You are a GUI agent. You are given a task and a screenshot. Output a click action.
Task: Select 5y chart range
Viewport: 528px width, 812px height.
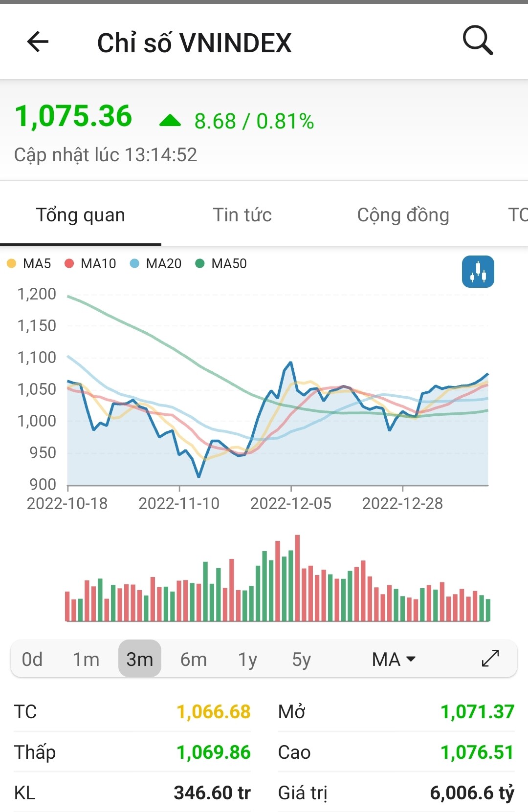pyautogui.click(x=301, y=659)
